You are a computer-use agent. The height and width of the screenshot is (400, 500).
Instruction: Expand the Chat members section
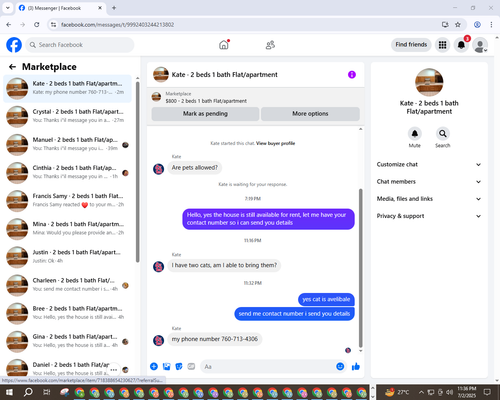click(429, 182)
